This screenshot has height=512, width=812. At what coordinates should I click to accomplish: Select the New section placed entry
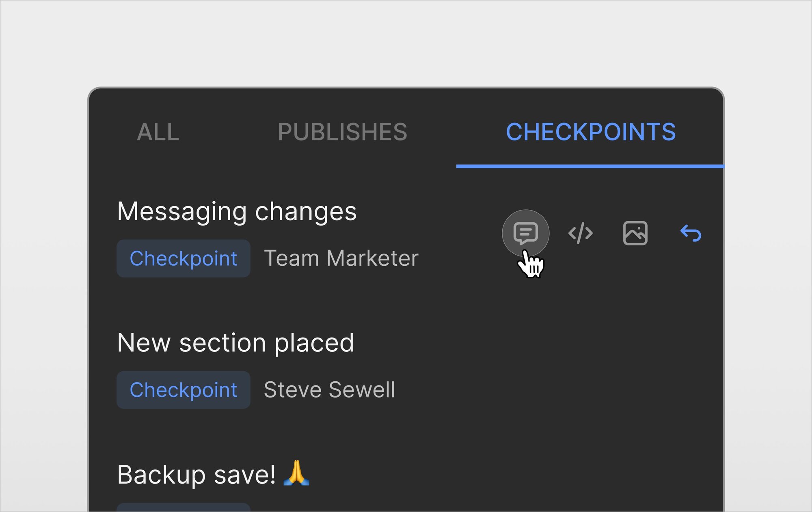[235, 343]
